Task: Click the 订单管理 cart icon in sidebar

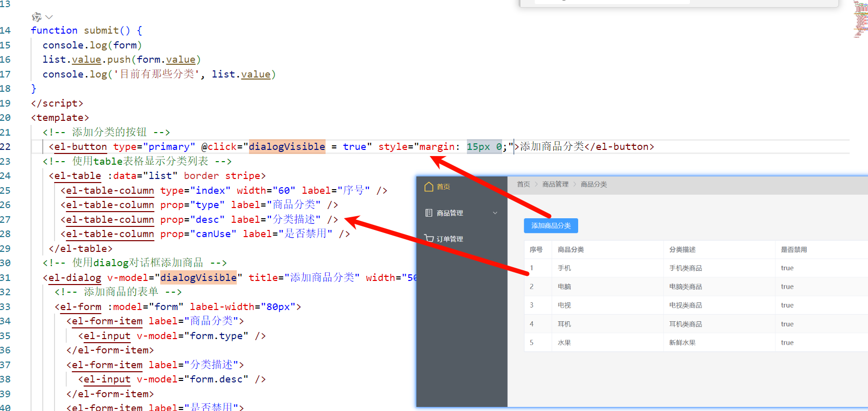Action: 429,238
